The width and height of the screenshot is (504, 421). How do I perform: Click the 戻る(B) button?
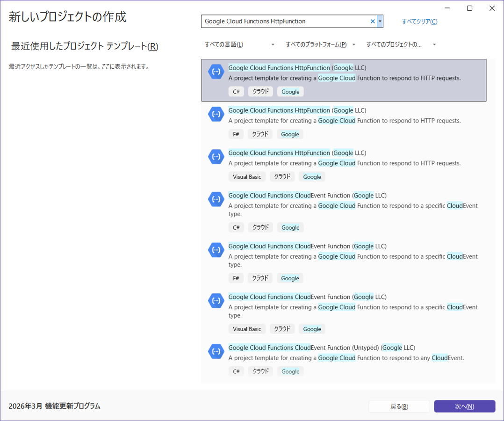(x=399, y=406)
